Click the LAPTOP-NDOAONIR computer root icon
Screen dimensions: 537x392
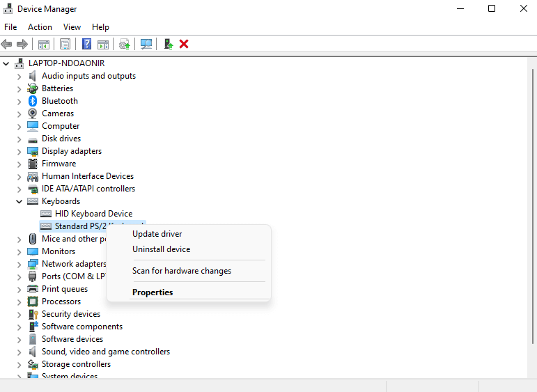pos(20,63)
